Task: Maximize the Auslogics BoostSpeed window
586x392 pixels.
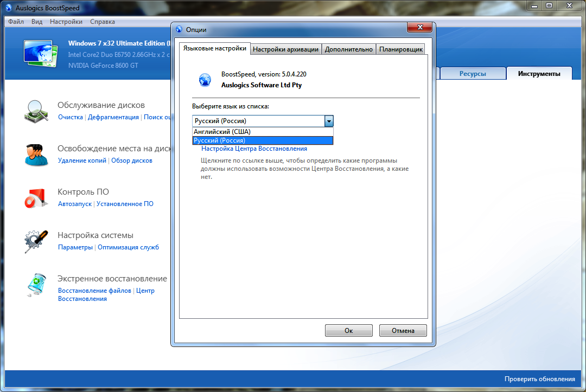Action: [549, 5]
